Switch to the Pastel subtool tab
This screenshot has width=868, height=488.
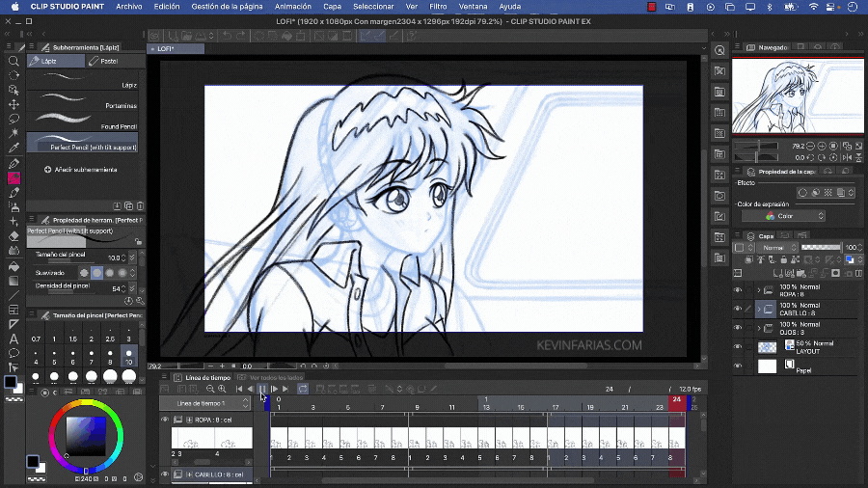click(115, 61)
